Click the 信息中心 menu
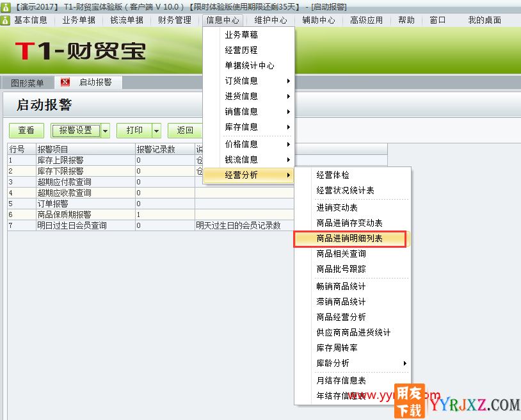The height and width of the screenshot is (420, 521). (x=223, y=20)
